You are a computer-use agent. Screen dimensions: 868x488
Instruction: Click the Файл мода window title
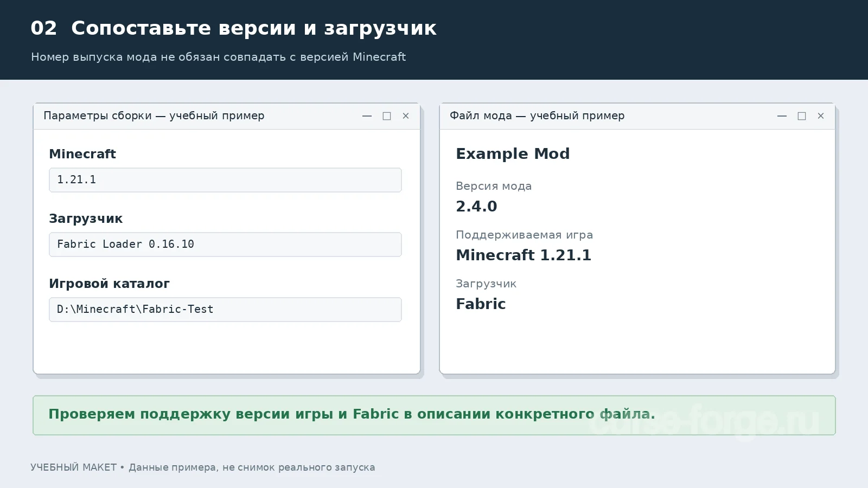click(x=537, y=115)
